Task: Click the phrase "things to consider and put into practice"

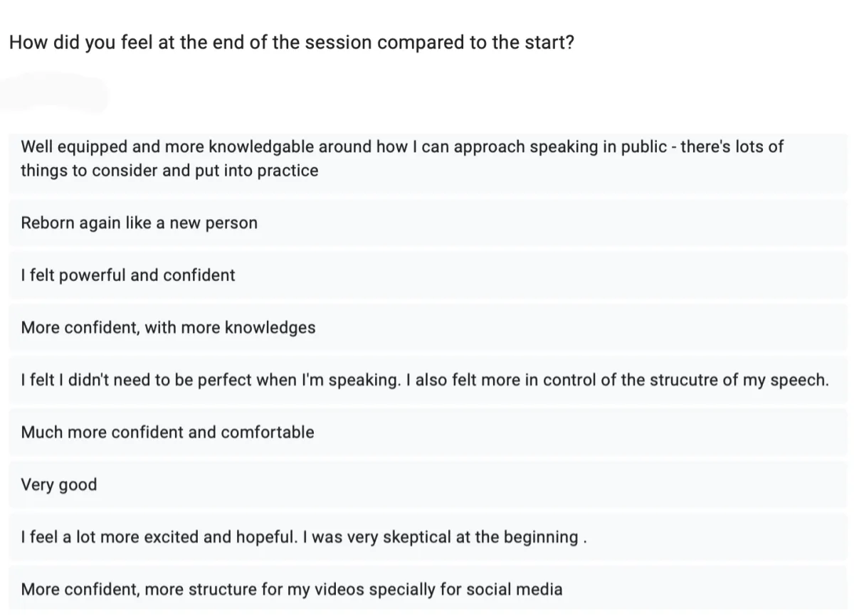Action: coord(169,171)
